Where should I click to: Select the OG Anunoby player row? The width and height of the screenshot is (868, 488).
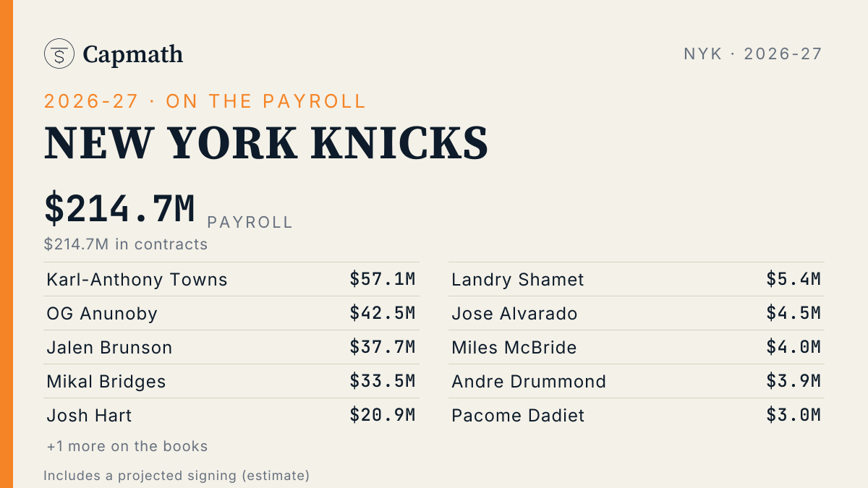click(231, 313)
